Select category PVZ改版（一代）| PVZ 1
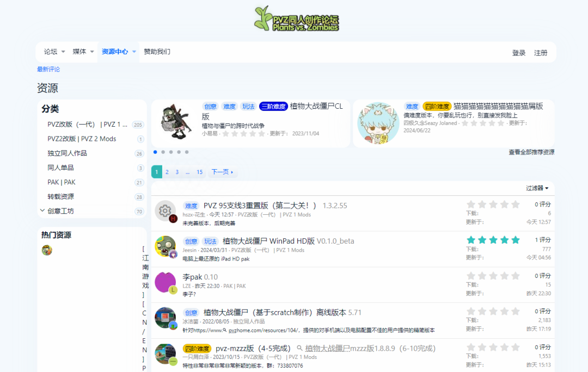Screen dimensions: 588x372 (87, 125)
